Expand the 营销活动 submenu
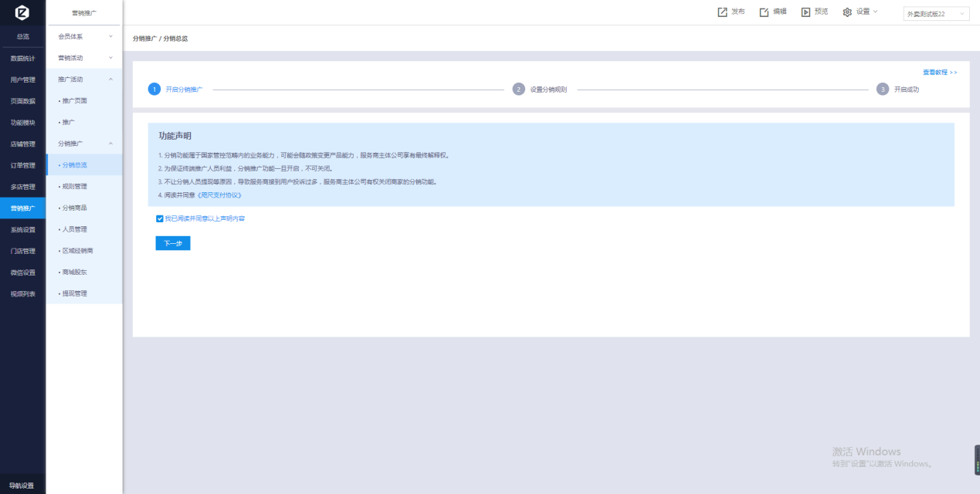Screen dimensions: 980x494 (84, 58)
